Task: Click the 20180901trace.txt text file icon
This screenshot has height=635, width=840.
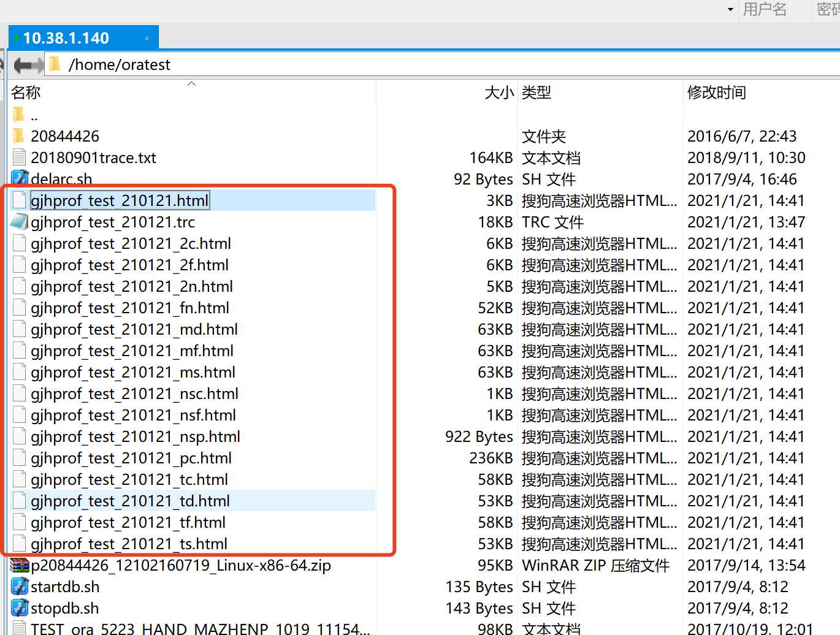Action: [20, 158]
